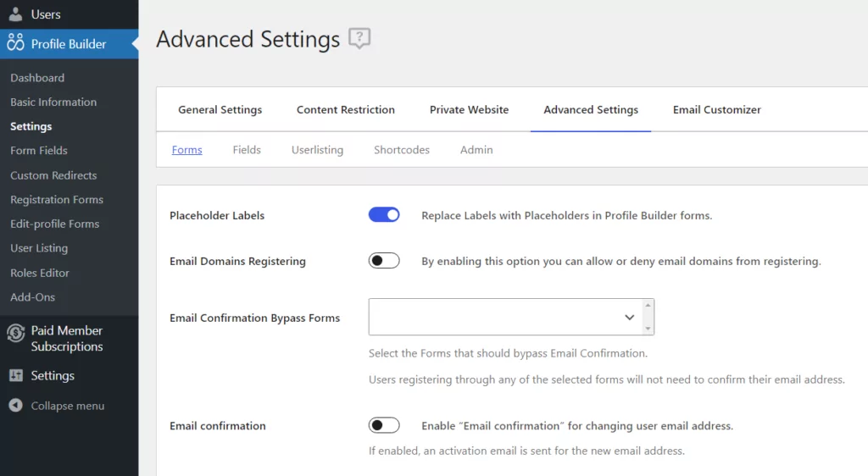Turn on the Email confirmation toggle
This screenshot has width=868, height=476.
pos(384,425)
